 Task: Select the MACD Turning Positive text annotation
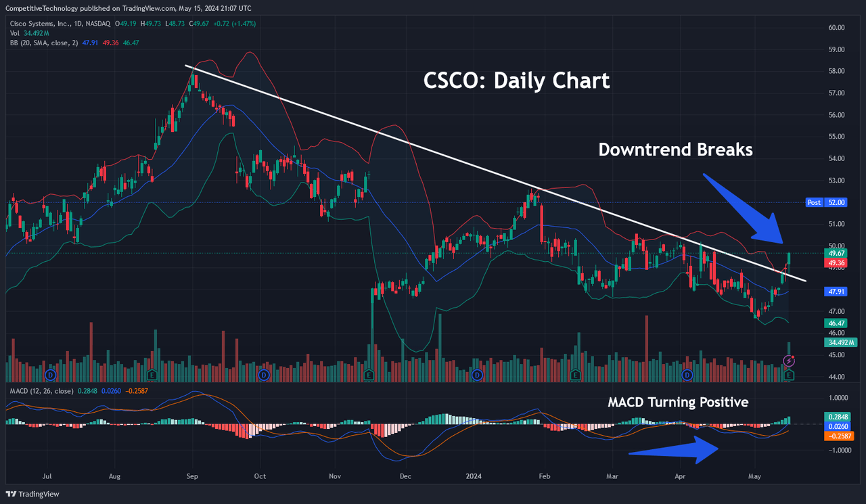678,402
